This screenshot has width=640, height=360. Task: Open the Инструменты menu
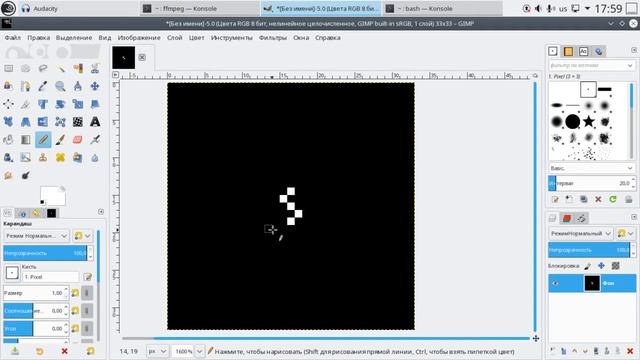(x=231, y=38)
